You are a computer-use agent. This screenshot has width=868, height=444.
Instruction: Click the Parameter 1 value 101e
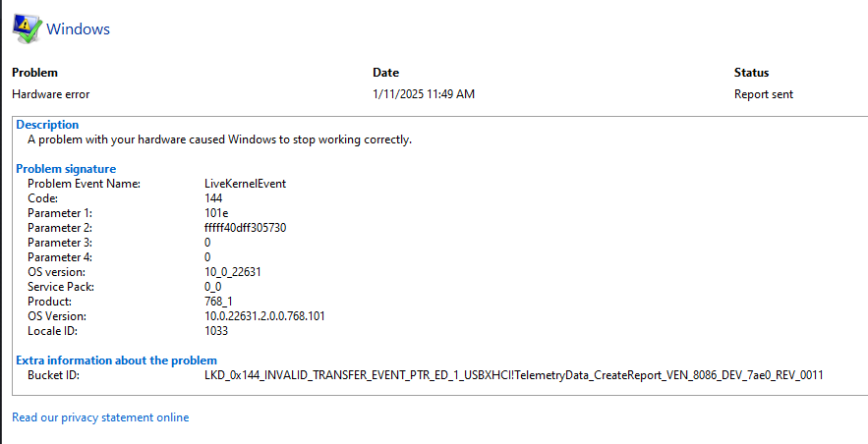[216, 213]
